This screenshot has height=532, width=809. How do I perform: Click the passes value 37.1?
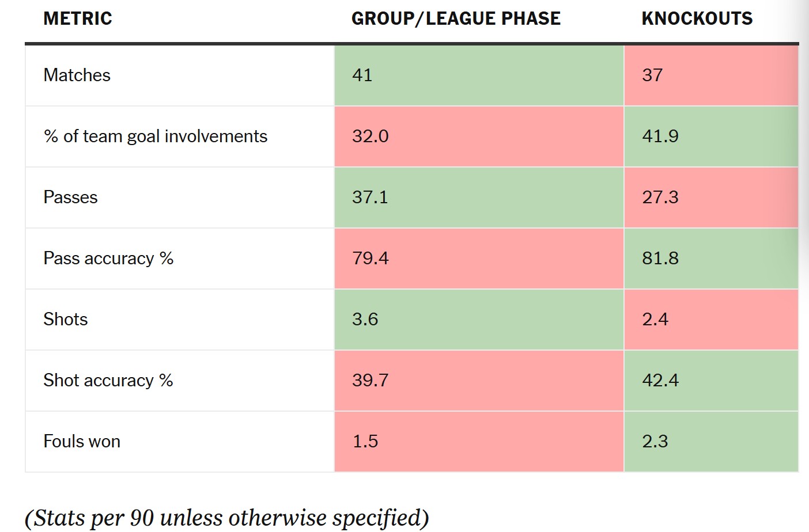370,197
